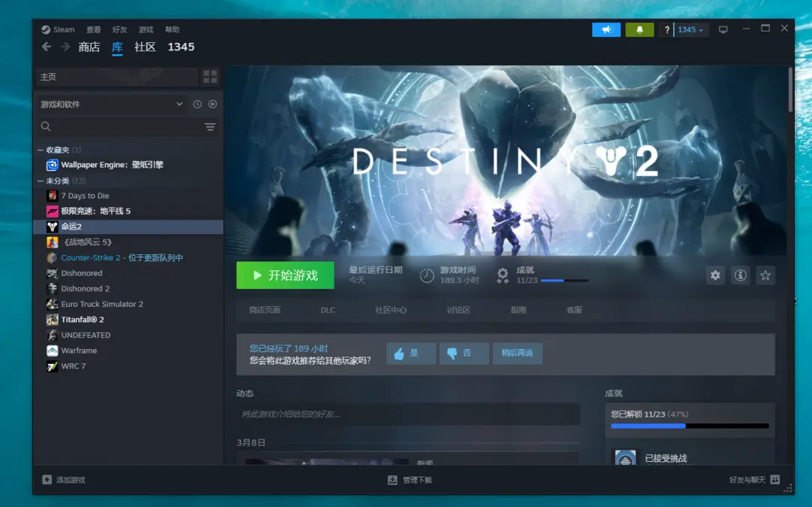Viewport: 812px width, 507px height.
Task: Click the recent activity clock icon
Action: click(x=197, y=104)
